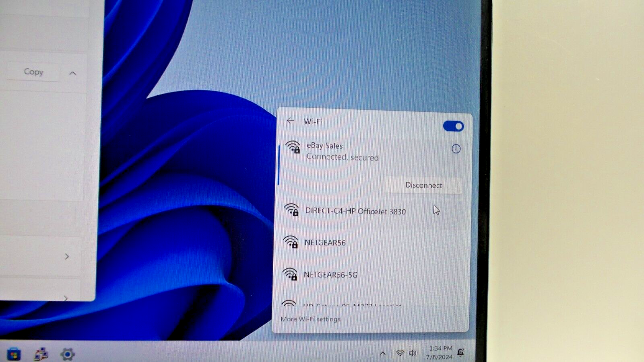Go back using the Wi-Fi panel arrow
644x362 pixels.
[290, 121]
